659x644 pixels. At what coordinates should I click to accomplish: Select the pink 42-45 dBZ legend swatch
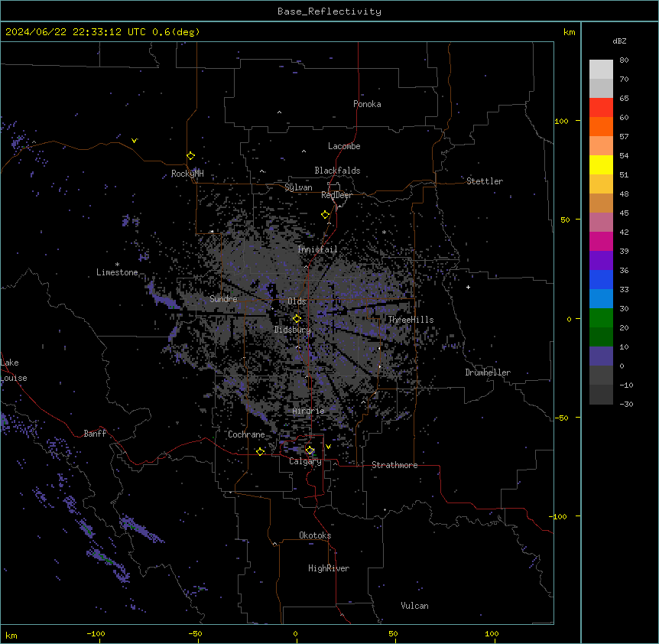(601, 223)
